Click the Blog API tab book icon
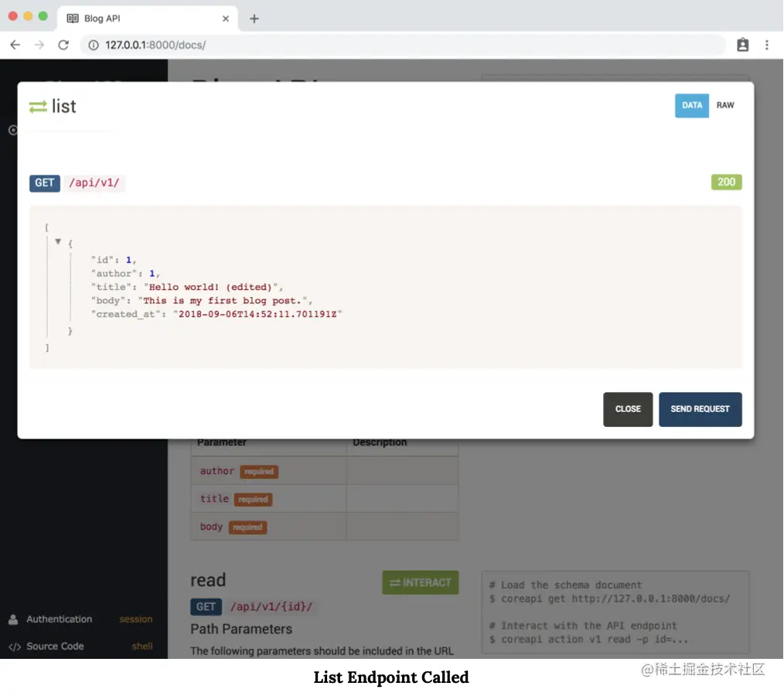Image resolution: width=784 pixels, height=696 pixels. tap(73, 19)
